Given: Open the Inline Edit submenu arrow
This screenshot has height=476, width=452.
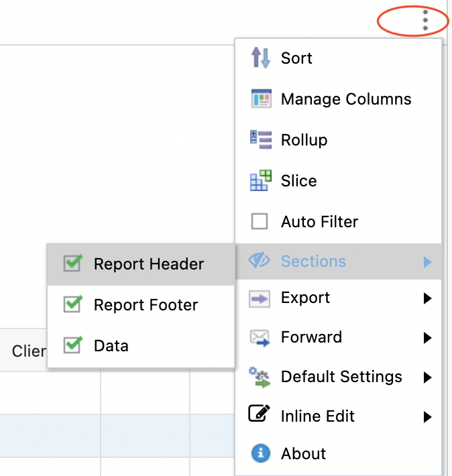Looking at the screenshot, I should 427,417.
